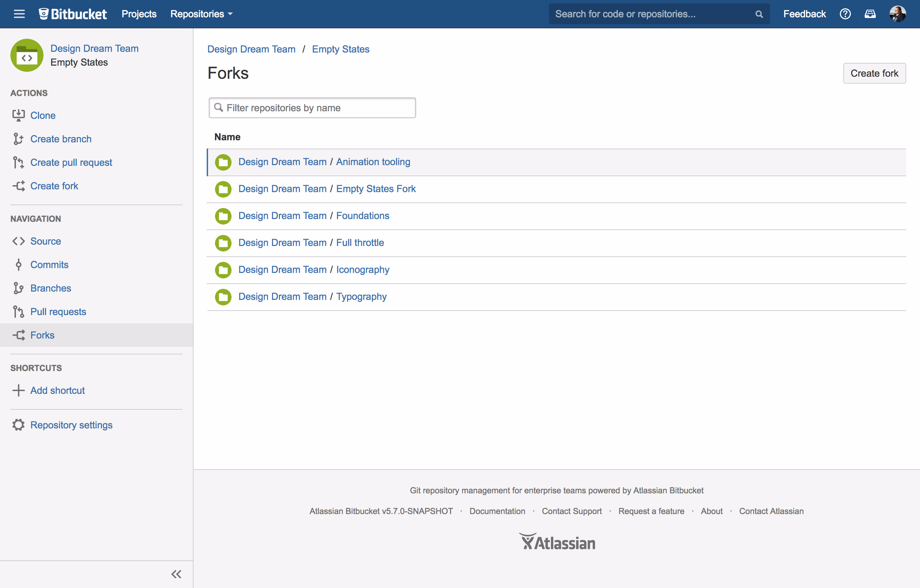The image size is (920, 588).
Task: Click the Typography row project avatar
Action: pyautogui.click(x=223, y=297)
